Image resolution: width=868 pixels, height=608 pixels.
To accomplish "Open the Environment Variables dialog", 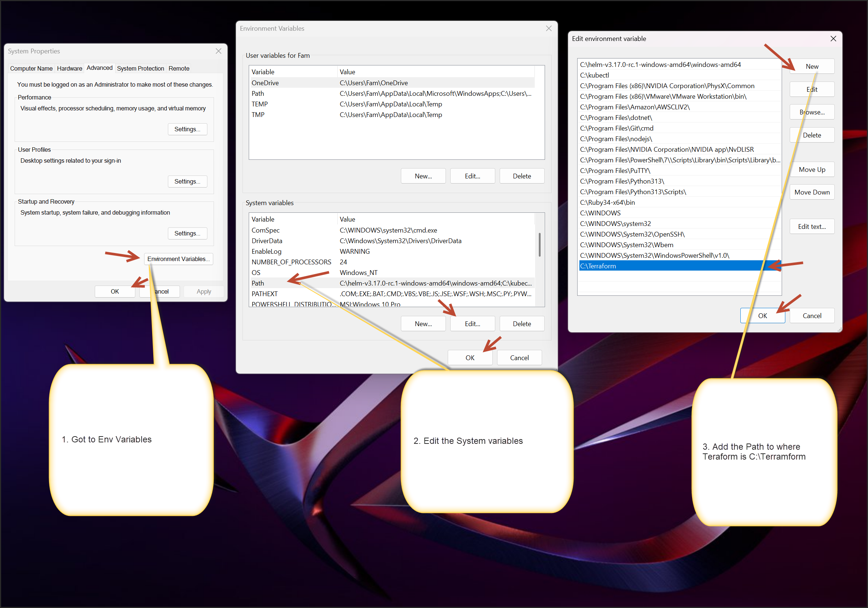I will 178,259.
